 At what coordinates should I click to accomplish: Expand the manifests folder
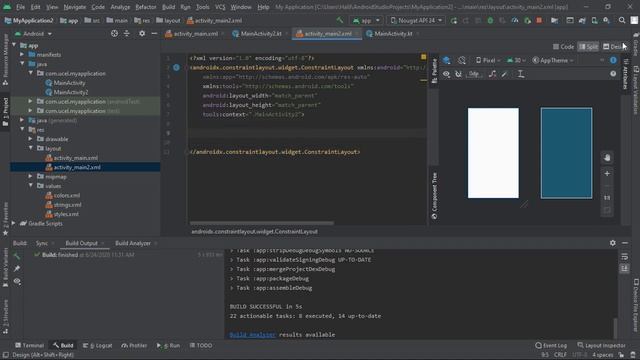(22, 54)
